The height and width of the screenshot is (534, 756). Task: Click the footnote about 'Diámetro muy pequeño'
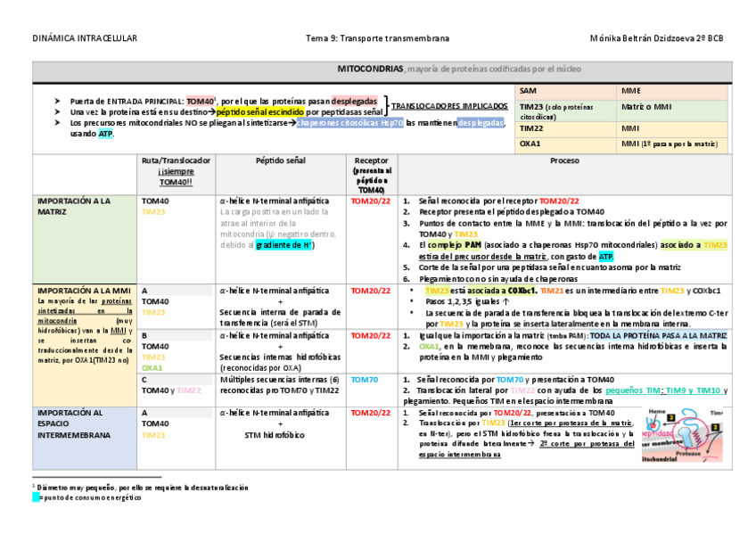pos(143,488)
